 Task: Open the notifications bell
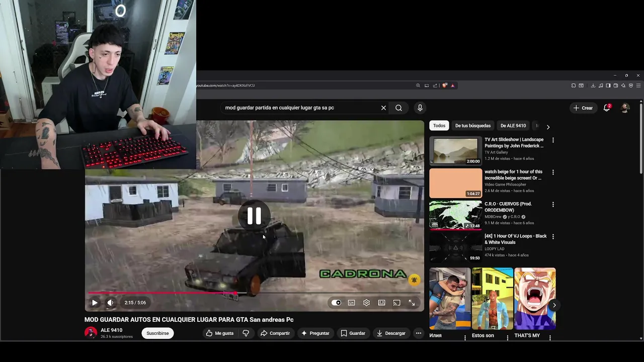[x=607, y=108]
